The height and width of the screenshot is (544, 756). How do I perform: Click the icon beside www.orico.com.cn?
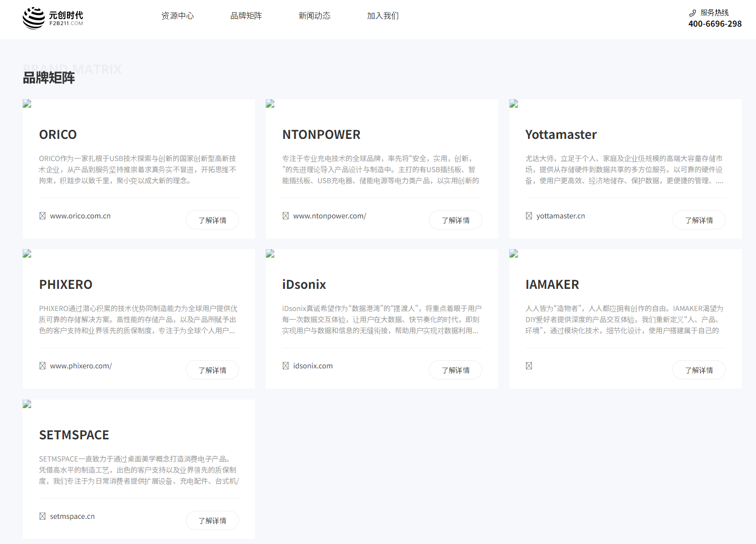point(42,216)
